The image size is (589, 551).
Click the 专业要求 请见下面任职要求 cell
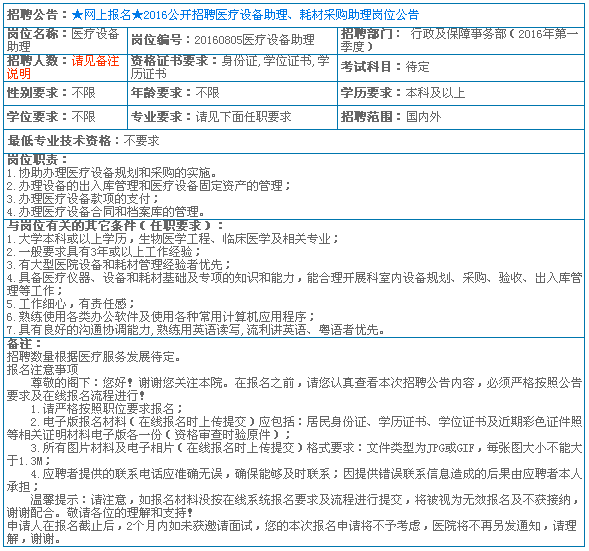(x=233, y=117)
